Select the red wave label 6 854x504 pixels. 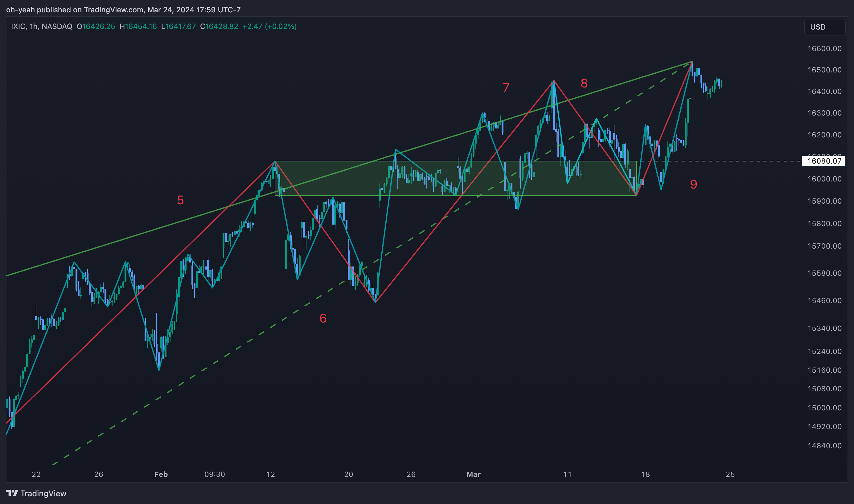pyautogui.click(x=323, y=318)
